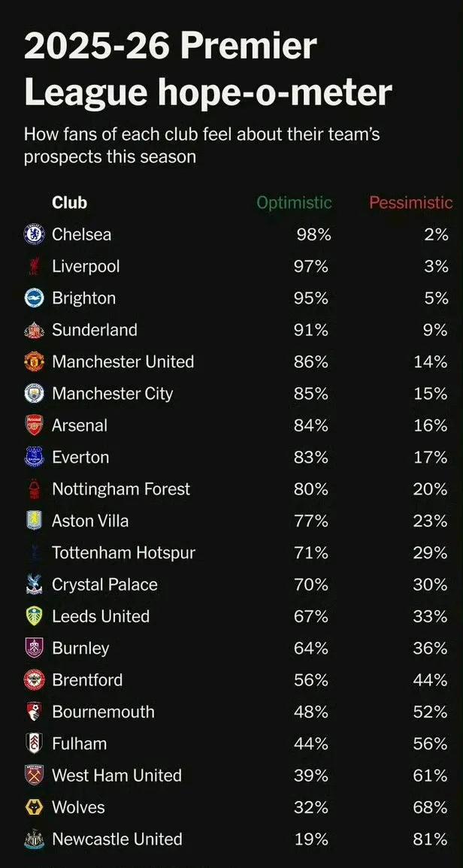The height and width of the screenshot is (868, 463).
Task: Select the Manchester City badge icon
Action: click(35, 394)
